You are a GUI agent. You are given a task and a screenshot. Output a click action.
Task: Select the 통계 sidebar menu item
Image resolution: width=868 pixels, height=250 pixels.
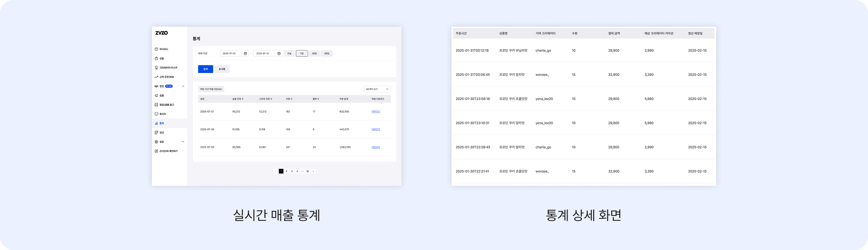pos(162,123)
